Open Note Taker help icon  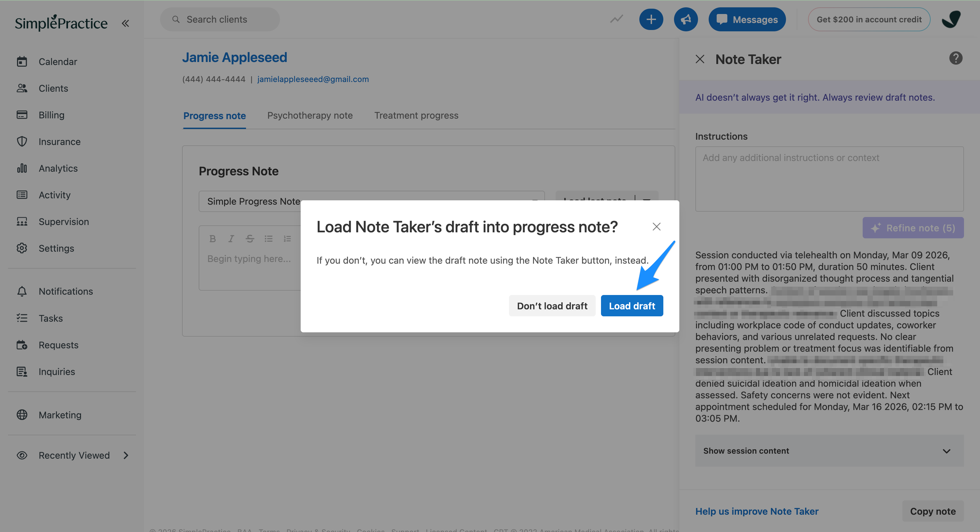point(956,58)
